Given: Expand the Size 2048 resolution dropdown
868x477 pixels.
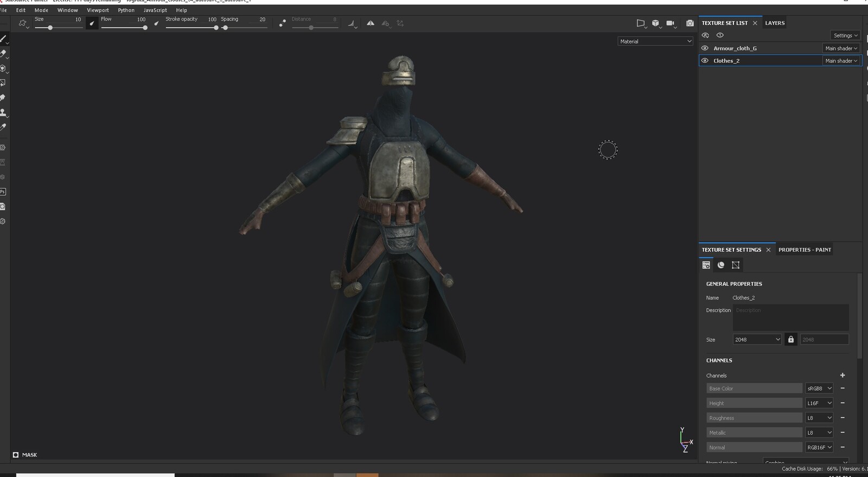Looking at the screenshot, I should point(757,339).
